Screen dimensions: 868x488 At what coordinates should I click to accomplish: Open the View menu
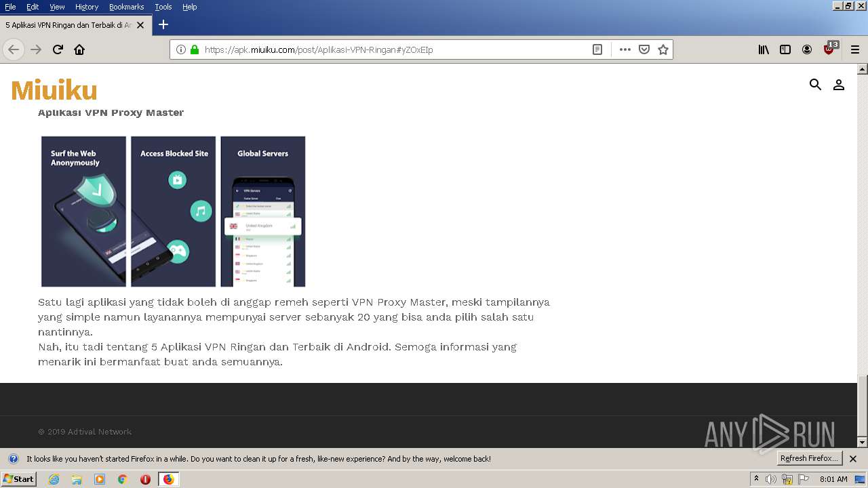pos(57,7)
